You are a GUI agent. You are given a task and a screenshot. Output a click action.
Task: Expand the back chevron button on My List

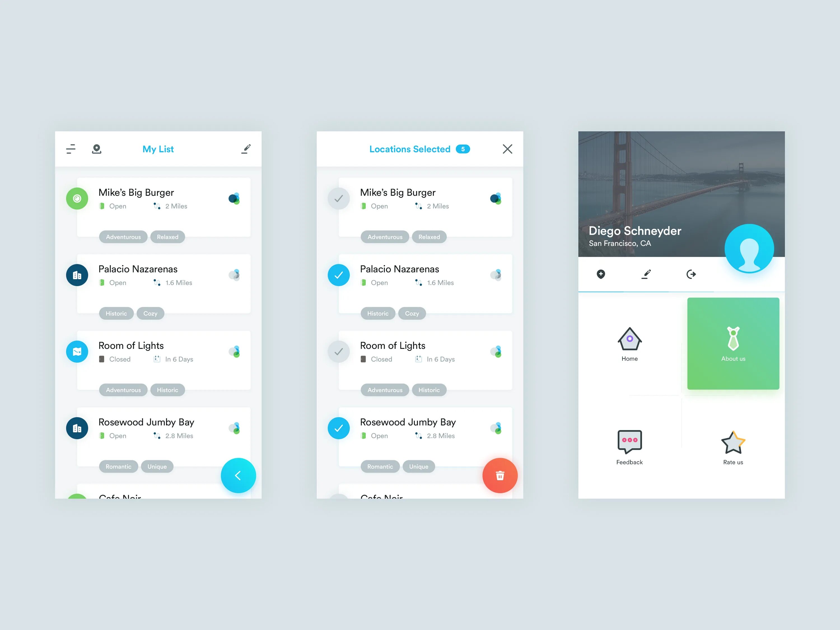coord(238,475)
